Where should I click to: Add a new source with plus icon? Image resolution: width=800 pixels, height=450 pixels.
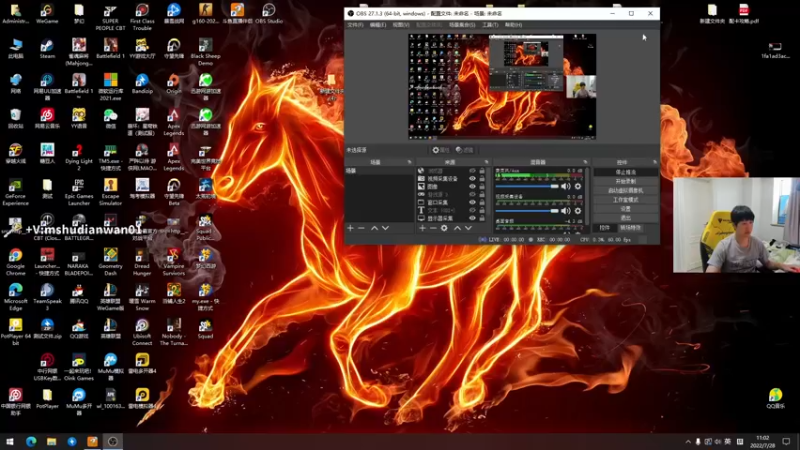tap(422, 228)
